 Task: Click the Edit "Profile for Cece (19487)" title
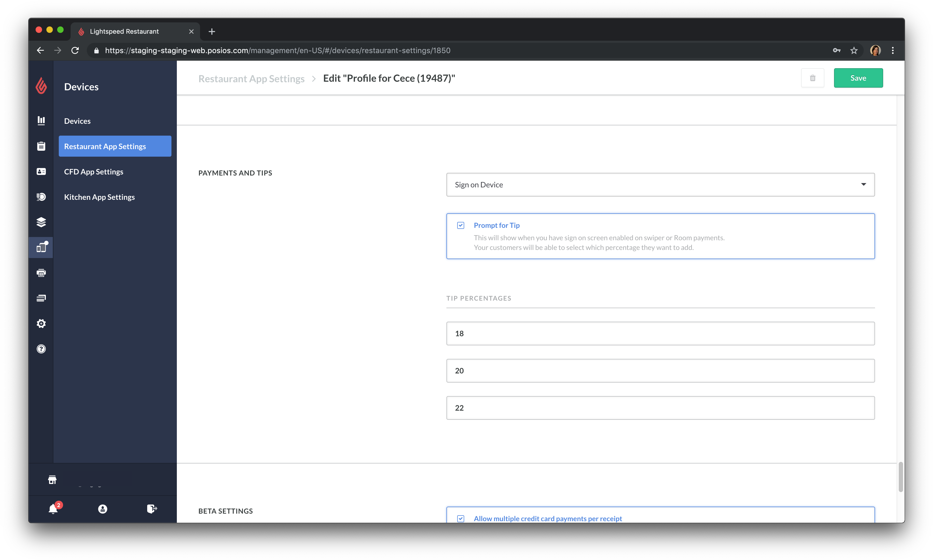389,78
